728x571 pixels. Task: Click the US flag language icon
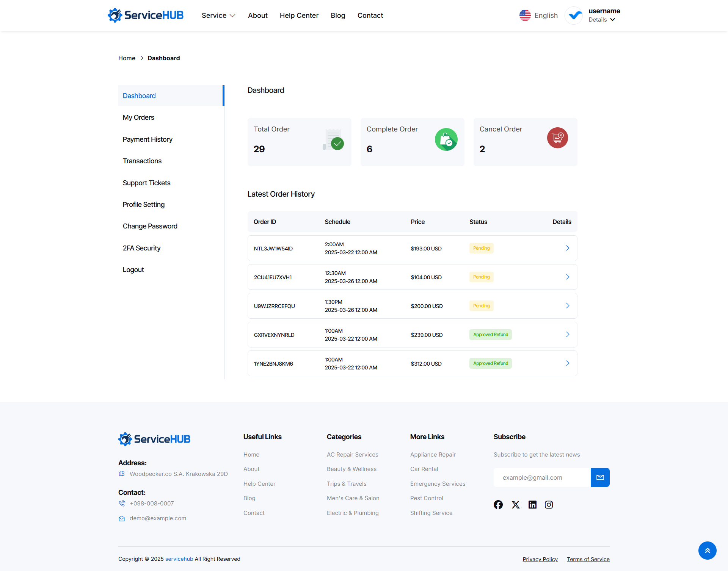click(525, 16)
